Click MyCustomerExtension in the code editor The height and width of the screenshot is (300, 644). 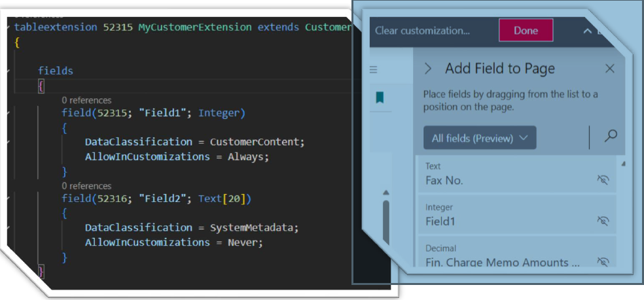194,27
